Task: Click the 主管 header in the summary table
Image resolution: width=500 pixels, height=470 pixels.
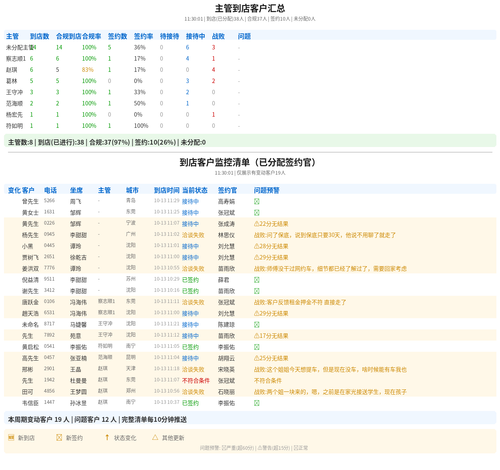Action: pyautogui.click(x=13, y=36)
